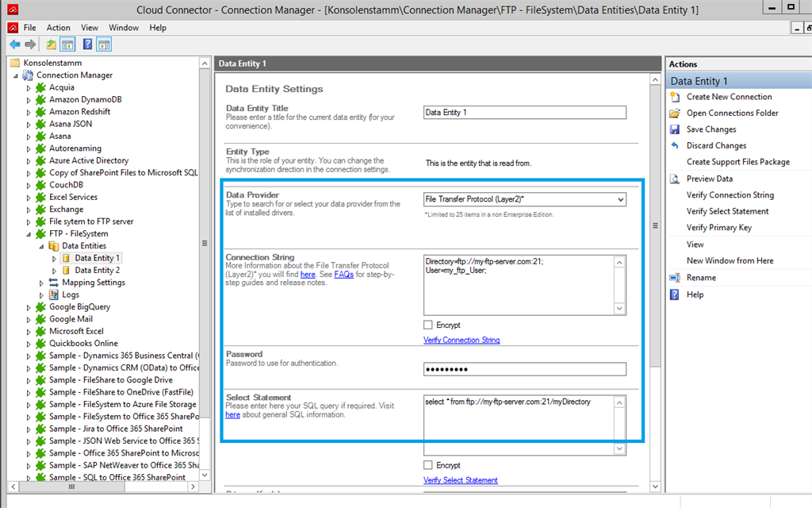Click into the Password field
This screenshot has height=508, width=812.
click(525, 369)
